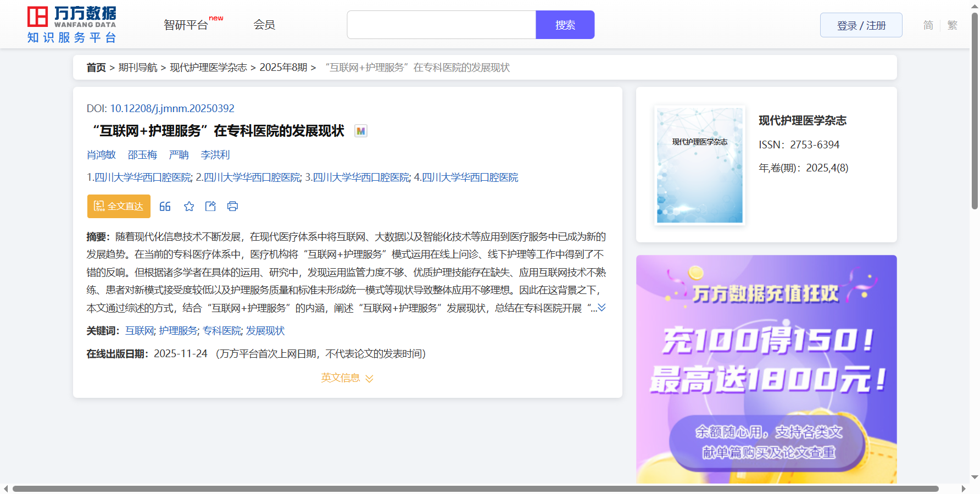The width and height of the screenshot is (980, 494).
Task: Open the 会员 menu item
Action: pos(264,25)
